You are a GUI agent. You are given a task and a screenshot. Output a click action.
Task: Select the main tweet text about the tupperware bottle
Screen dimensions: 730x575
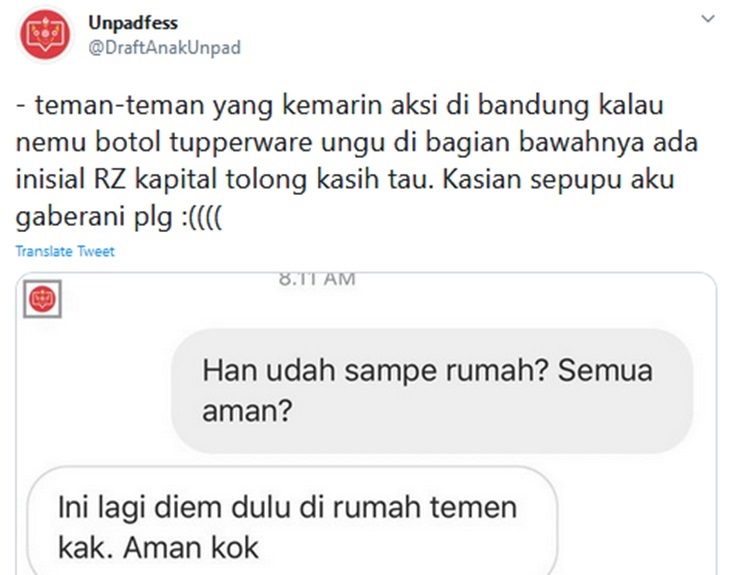(357, 160)
